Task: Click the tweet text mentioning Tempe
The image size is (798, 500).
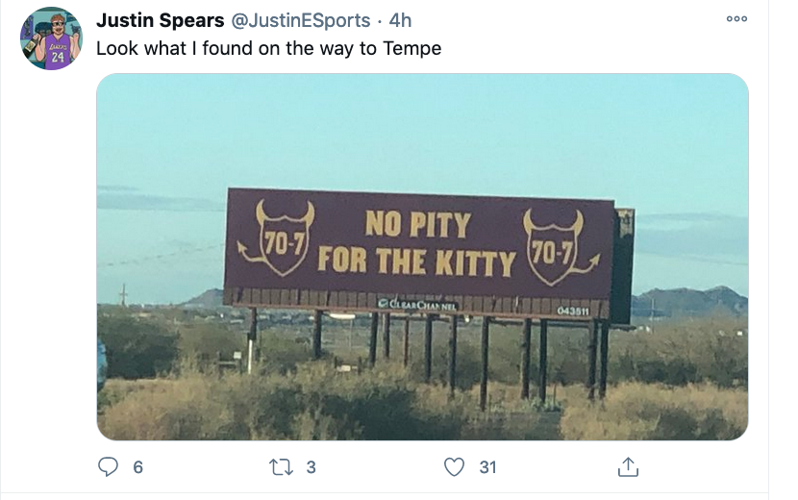Action: [x=268, y=48]
